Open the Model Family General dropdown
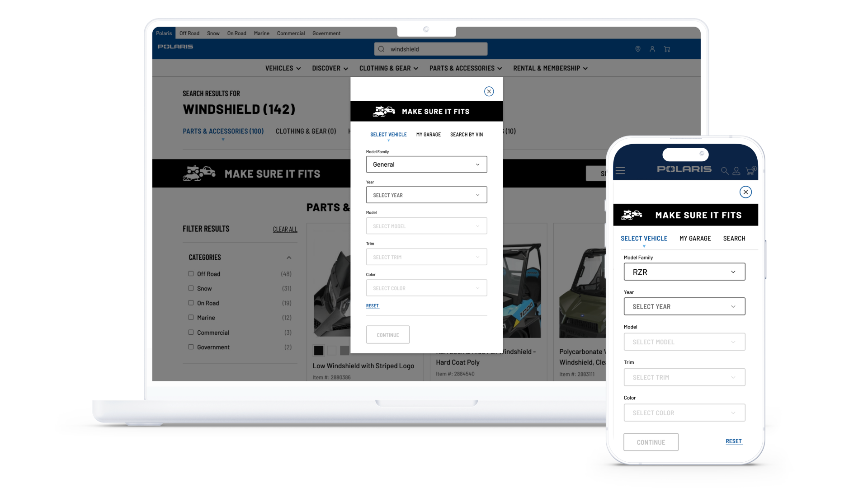This screenshot has height=488, width=868. pos(426,164)
